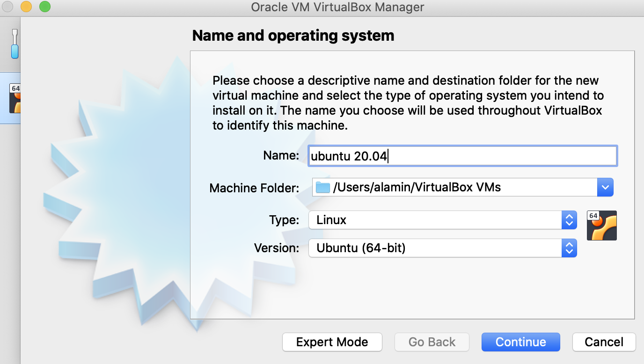The height and width of the screenshot is (364, 644).
Task: Click the folder icon in Machine Folder field
Action: pyautogui.click(x=323, y=188)
